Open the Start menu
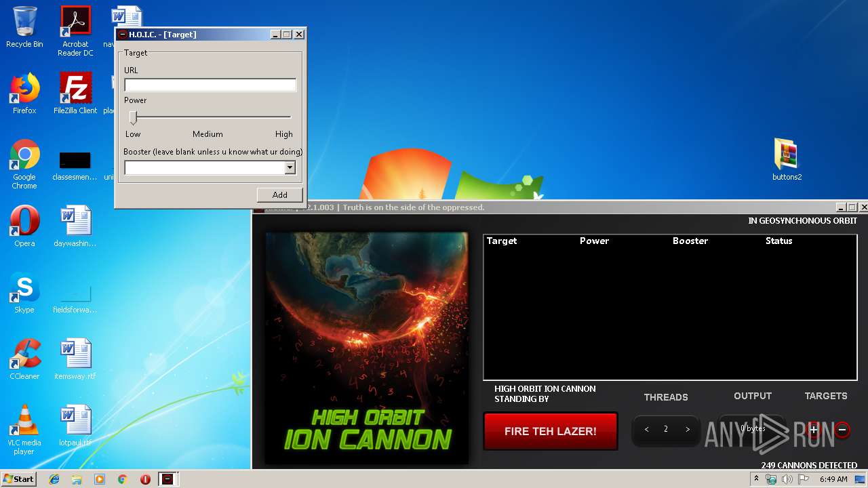 click(18, 479)
